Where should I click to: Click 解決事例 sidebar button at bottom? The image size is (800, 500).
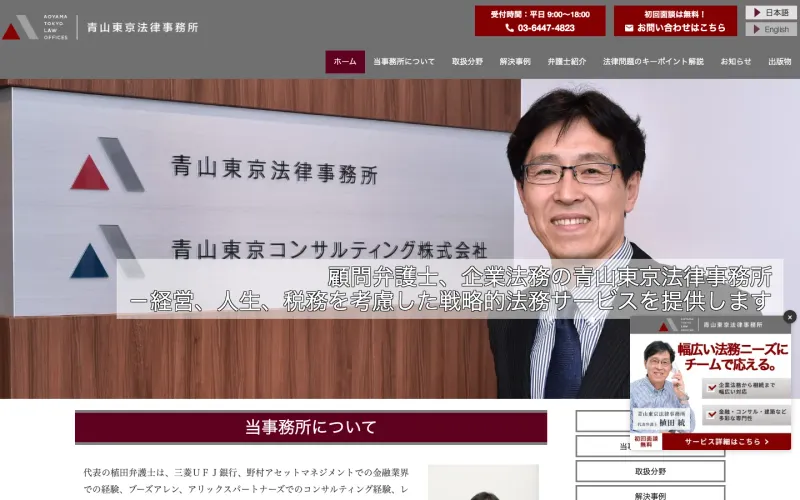click(650, 494)
